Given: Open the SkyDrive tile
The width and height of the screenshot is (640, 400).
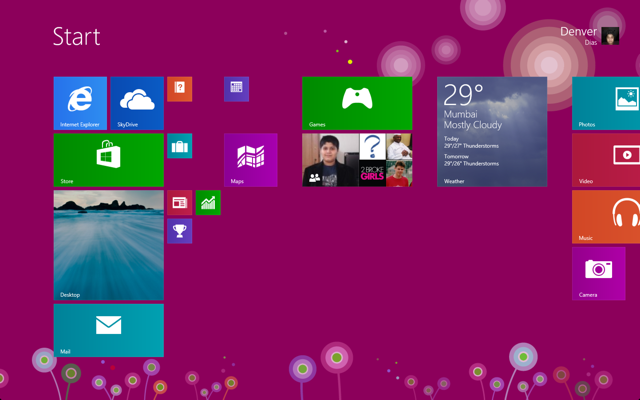Looking at the screenshot, I should (137, 103).
